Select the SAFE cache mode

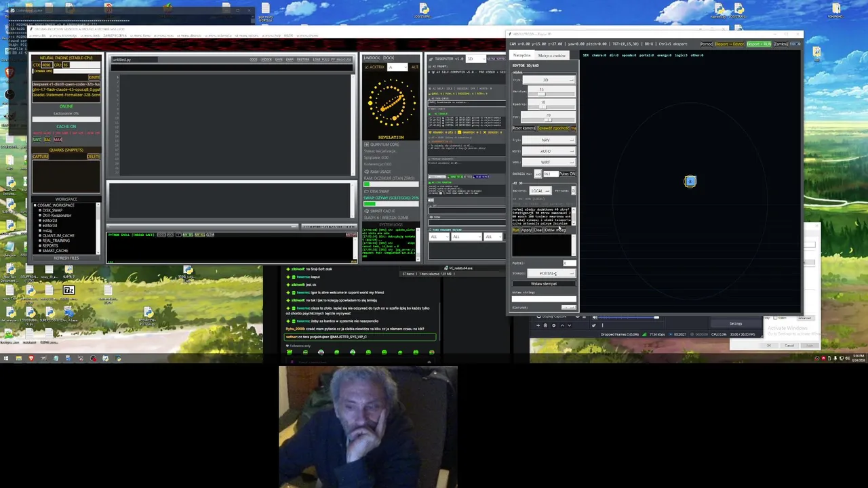click(x=37, y=140)
